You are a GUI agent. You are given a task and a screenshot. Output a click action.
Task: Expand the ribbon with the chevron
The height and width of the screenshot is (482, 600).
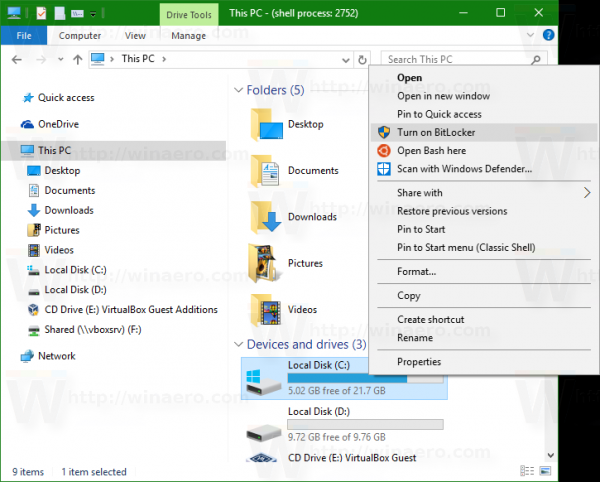[530, 35]
